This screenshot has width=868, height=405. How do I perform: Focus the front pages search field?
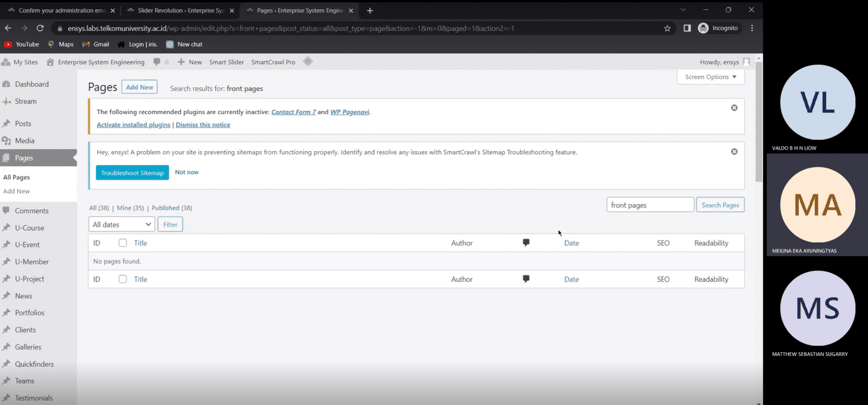coord(650,205)
